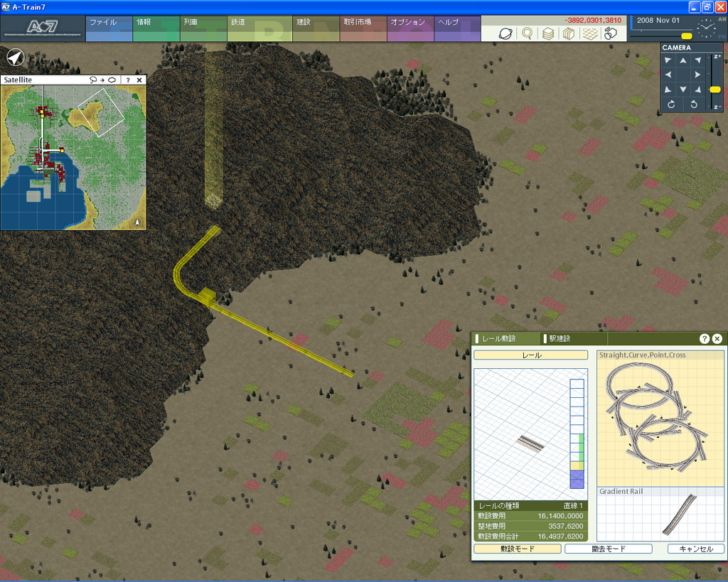Screen dimensions: 728x582
Task: Adjust the camera zoom slider handle
Action: 715,89
